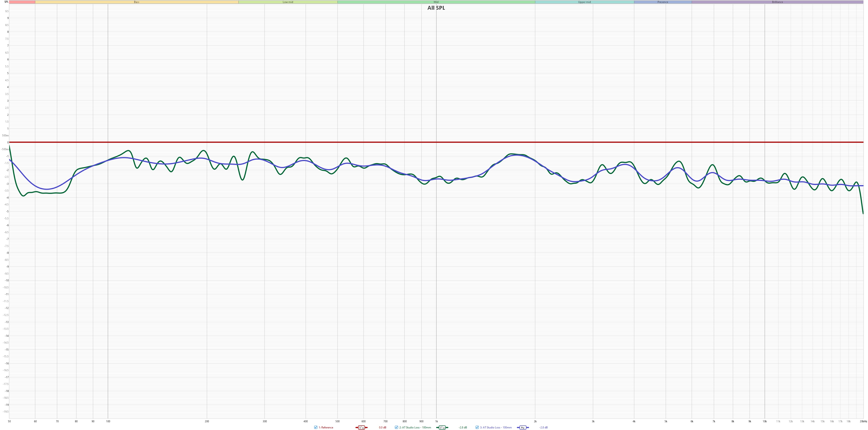Click the red 0.0 dB readout value

tap(382, 427)
